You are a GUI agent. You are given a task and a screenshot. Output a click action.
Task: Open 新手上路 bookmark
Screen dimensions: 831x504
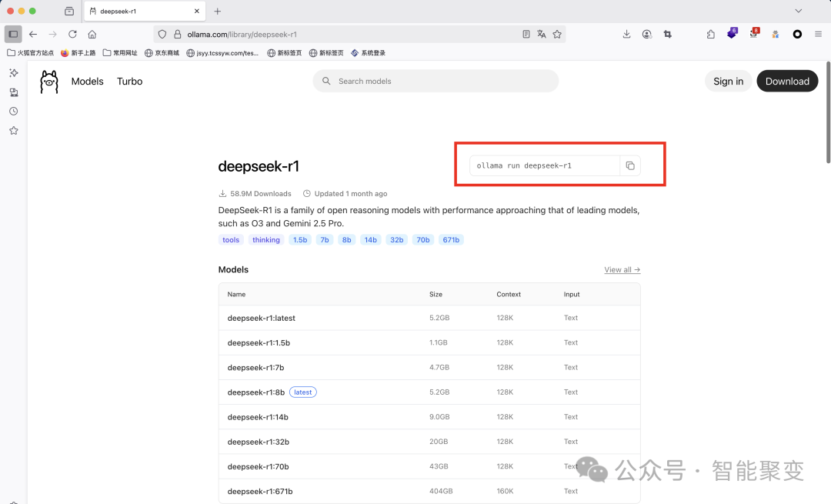[x=78, y=53]
